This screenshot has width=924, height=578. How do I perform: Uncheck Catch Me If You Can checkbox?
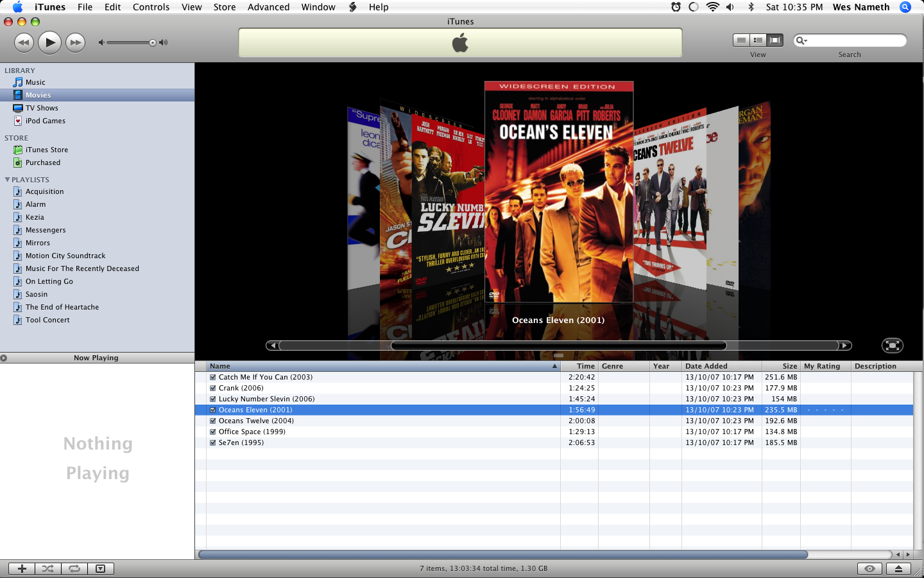click(x=212, y=377)
